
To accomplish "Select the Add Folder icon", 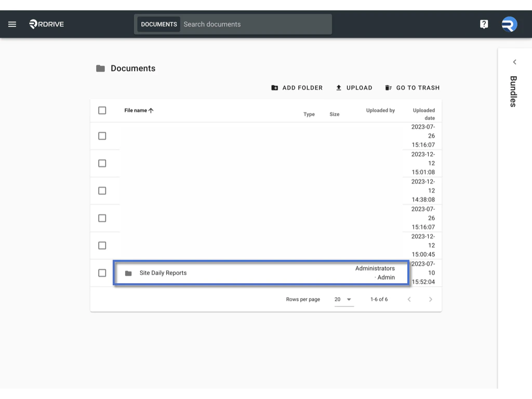I will [275, 87].
